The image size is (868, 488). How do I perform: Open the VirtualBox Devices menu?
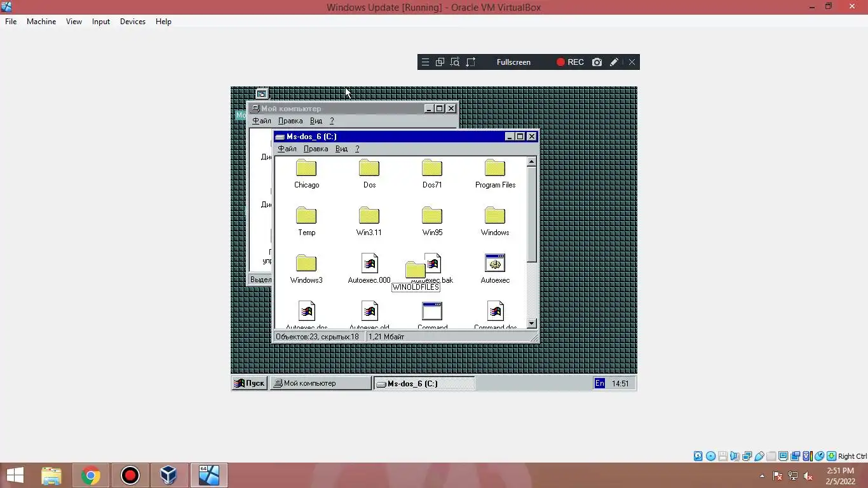click(x=133, y=22)
